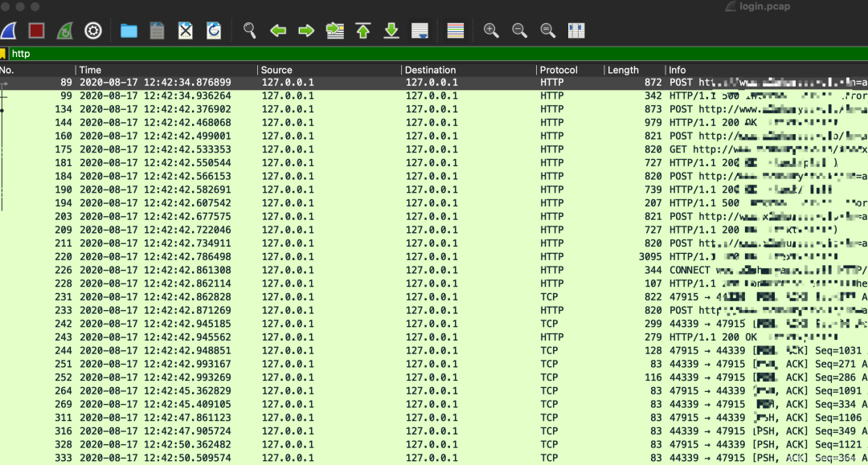Go to specified packet icon
Screen dimensions: 868x465
pos(335,31)
